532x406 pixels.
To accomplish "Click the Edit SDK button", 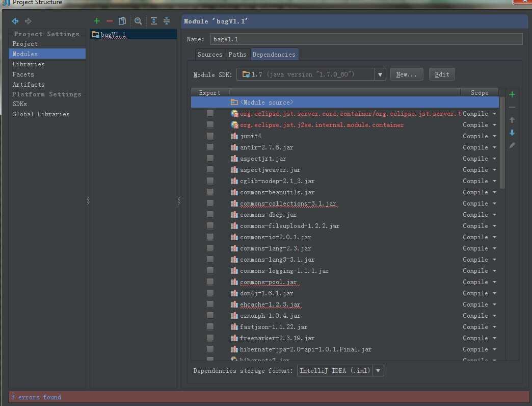I will (x=442, y=74).
